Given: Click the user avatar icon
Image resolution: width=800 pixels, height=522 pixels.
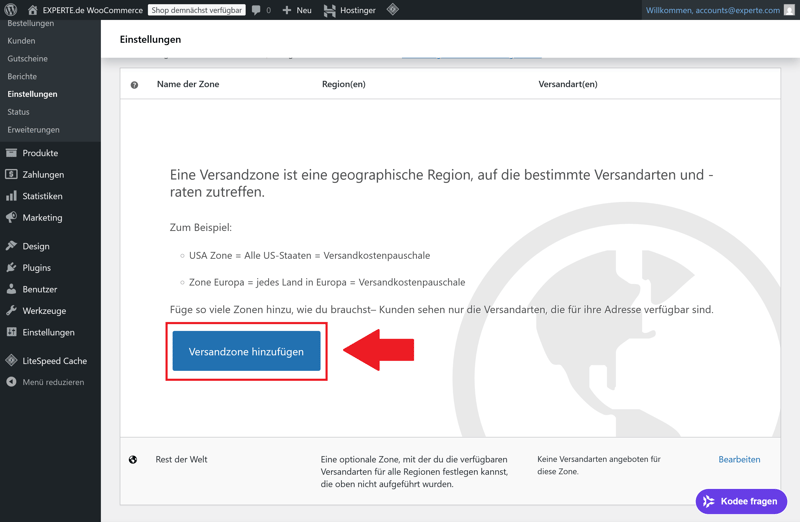Looking at the screenshot, I should point(789,10).
